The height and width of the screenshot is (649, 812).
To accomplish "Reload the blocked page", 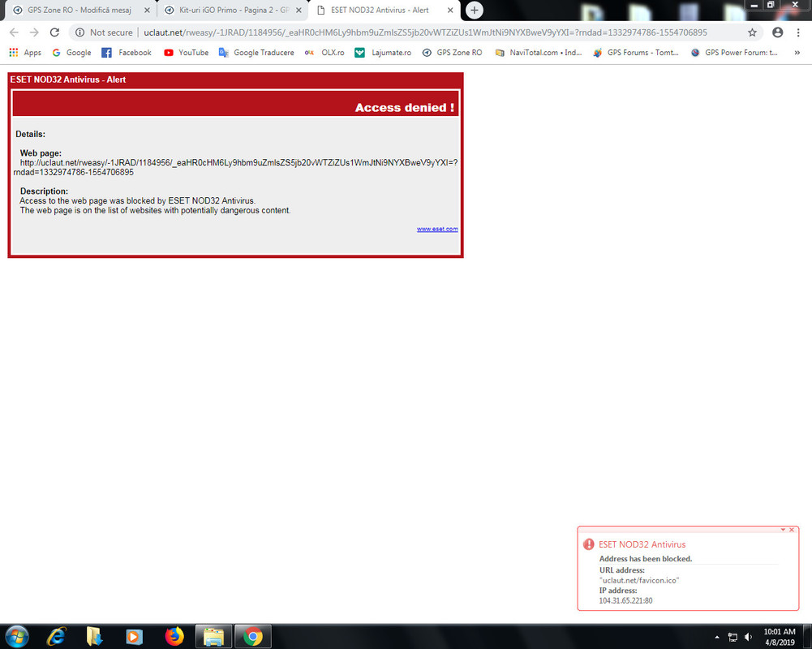I will click(x=54, y=32).
